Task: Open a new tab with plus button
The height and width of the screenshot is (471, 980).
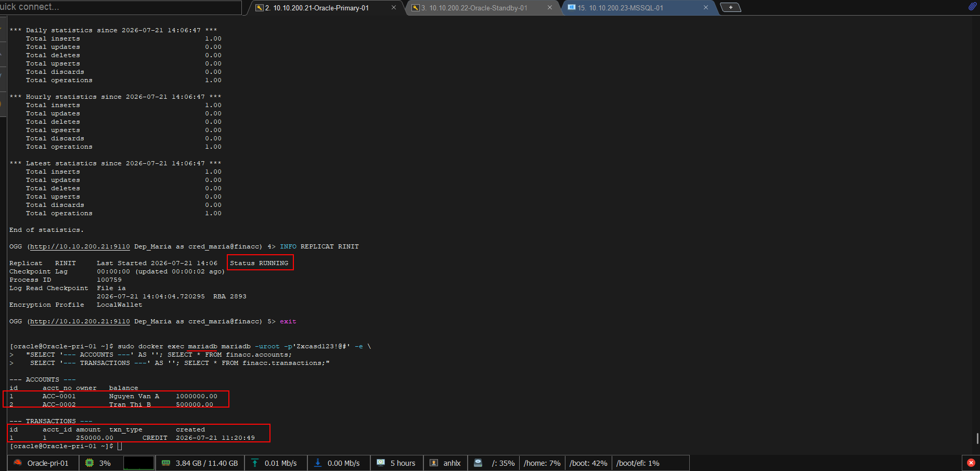Action: 730,7
